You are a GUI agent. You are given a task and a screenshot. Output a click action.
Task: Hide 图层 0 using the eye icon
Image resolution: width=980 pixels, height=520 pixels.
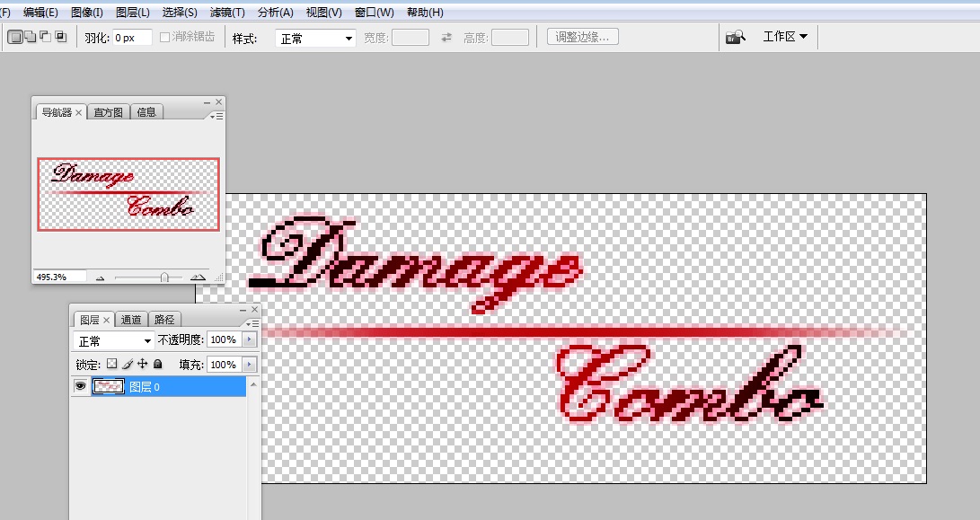pos(81,386)
